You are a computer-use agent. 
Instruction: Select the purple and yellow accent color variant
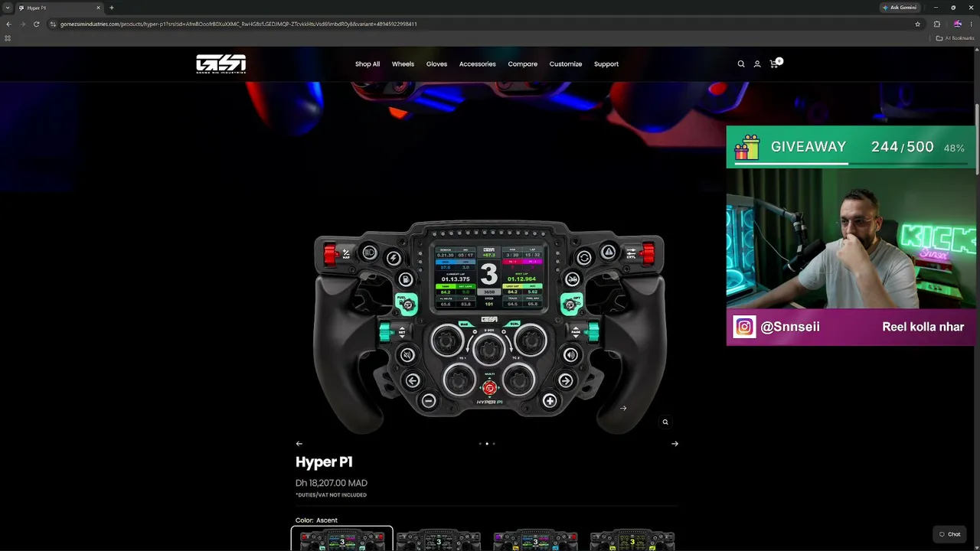[535, 540]
